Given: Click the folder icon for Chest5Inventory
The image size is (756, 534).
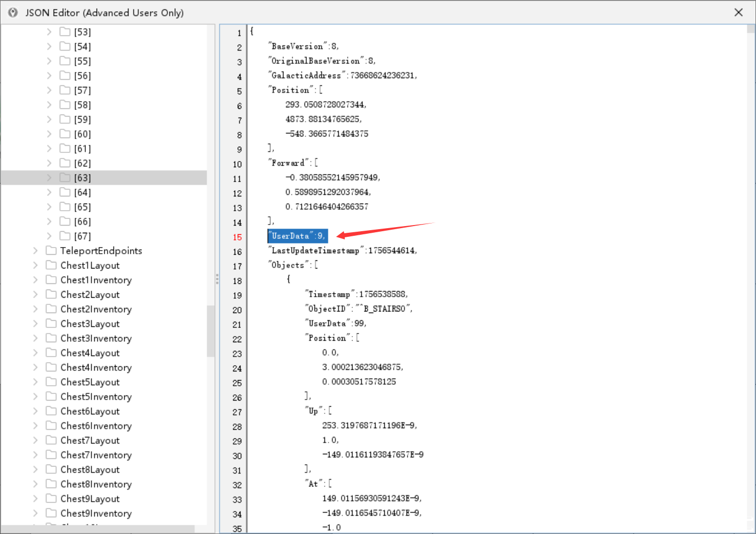Looking at the screenshot, I should point(51,396).
